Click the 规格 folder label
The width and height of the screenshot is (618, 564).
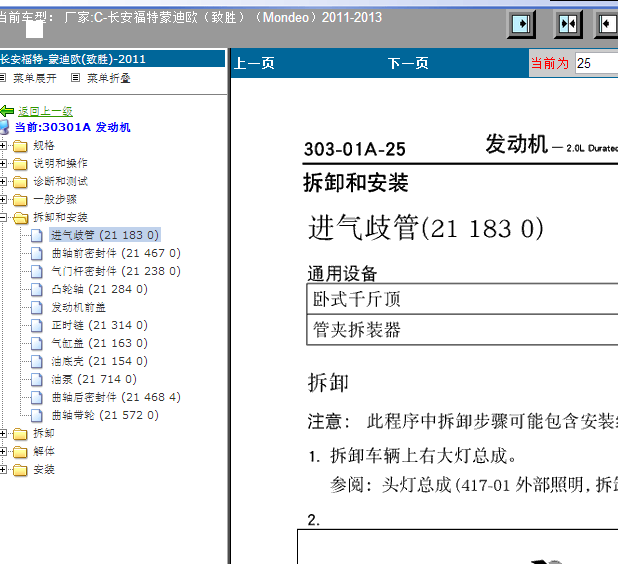pos(43,145)
